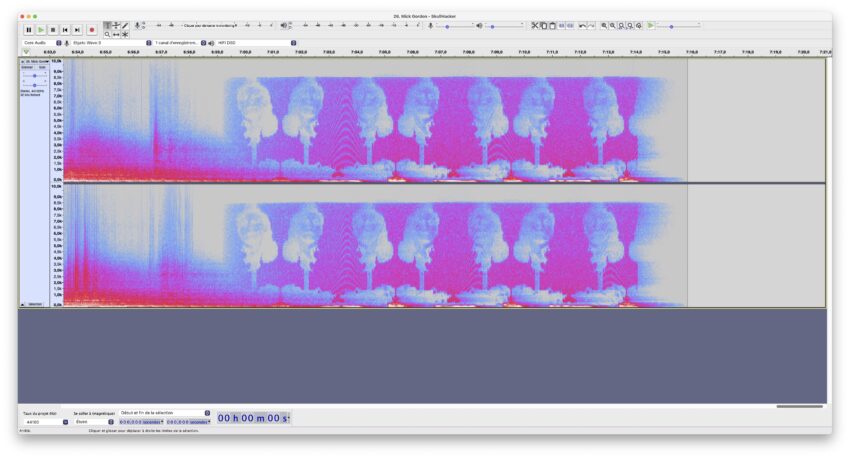Open the 'Début et fin de la sélection' dropdown
The height and width of the screenshot is (458, 850).
[x=164, y=413]
